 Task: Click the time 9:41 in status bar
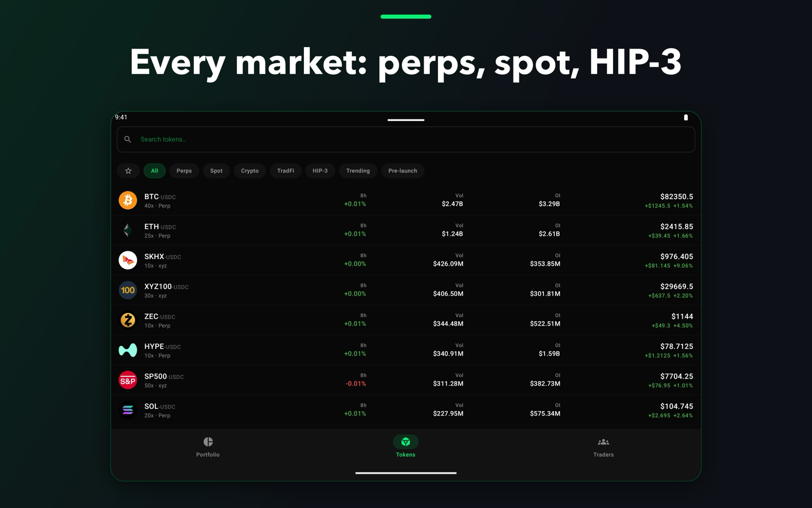coord(121,117)
